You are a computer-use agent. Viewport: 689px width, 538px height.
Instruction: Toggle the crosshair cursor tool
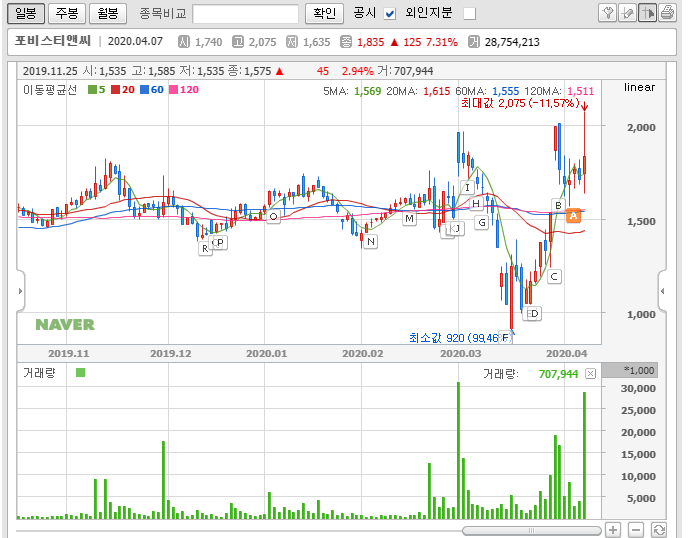[x=647, y=13]
